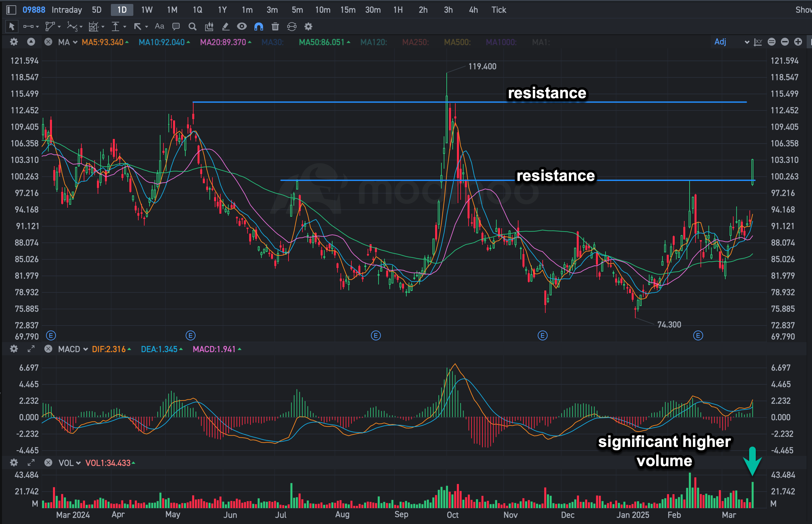Remove the VOL indicator with its X button
This screenshot has height=524, width=812.
[x=48, y=463]
